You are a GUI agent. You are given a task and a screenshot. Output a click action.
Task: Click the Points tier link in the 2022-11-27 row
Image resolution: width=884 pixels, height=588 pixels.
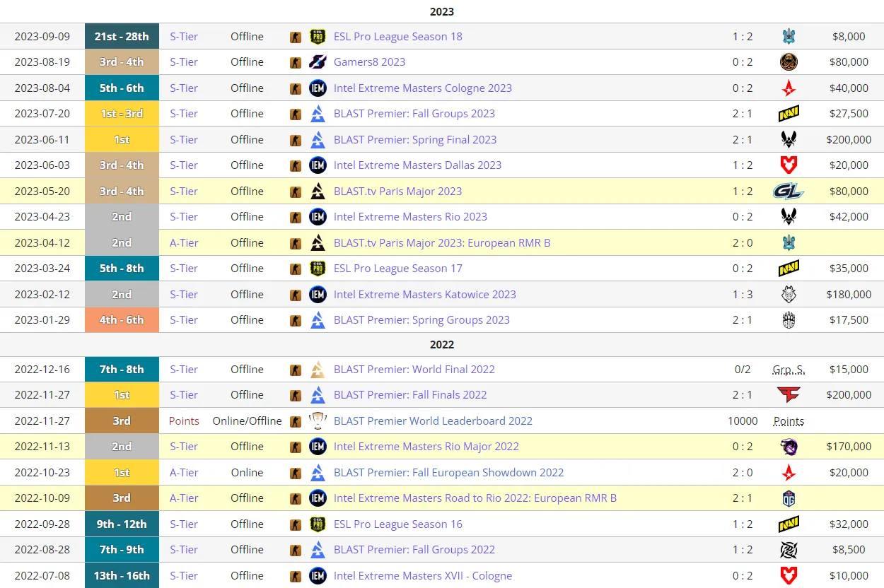[184, 421]
